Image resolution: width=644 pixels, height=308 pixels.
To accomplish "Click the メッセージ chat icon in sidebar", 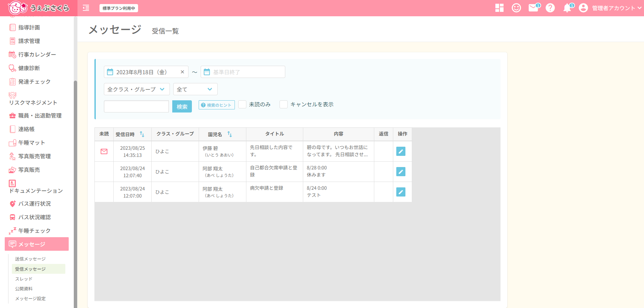I will (13, 244).
